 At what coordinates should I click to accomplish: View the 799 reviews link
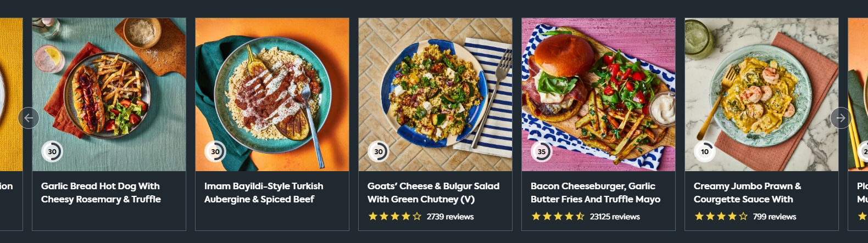[775, 217]
